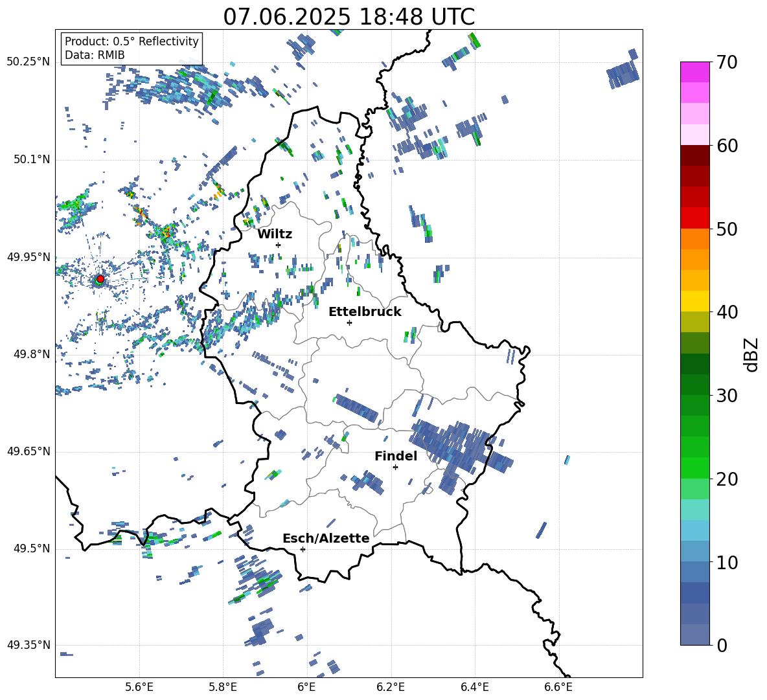
Task: Click the Esch/Alzette station cross marker
Action: pyautogui.click(x=303, y=549)
